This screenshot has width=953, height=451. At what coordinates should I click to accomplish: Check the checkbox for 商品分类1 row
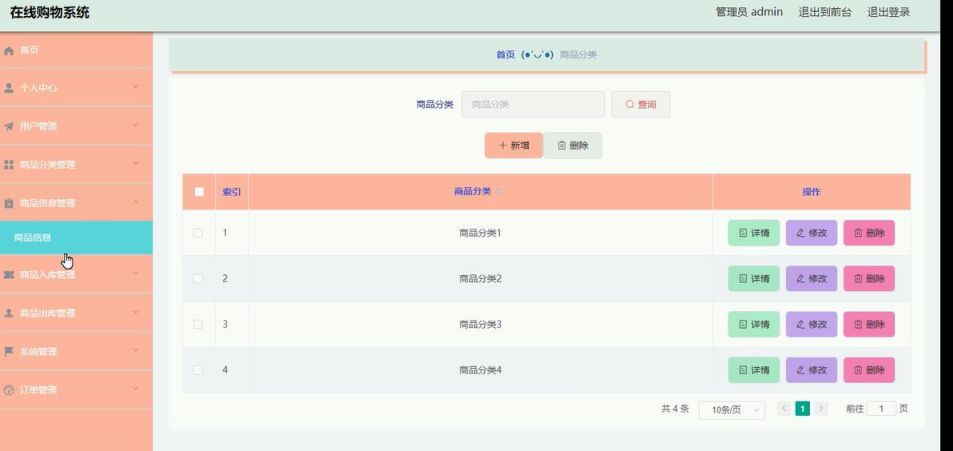click(x=198, y=233)
